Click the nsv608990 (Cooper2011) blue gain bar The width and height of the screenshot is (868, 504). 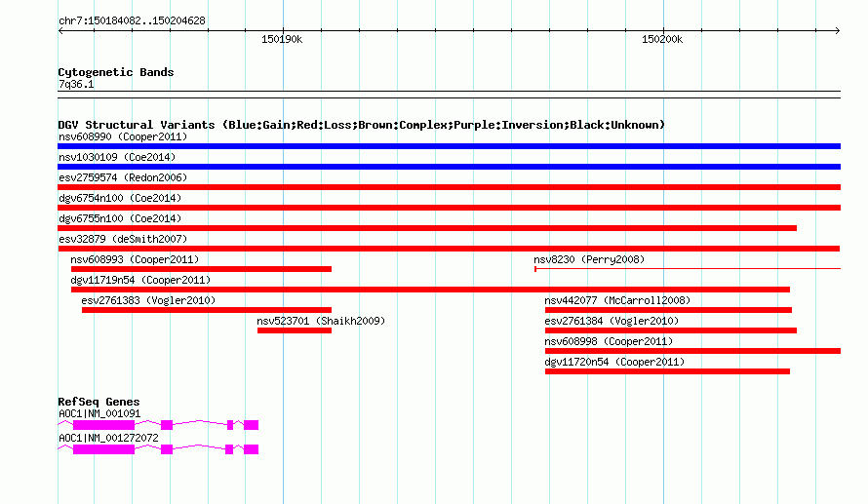449,146
